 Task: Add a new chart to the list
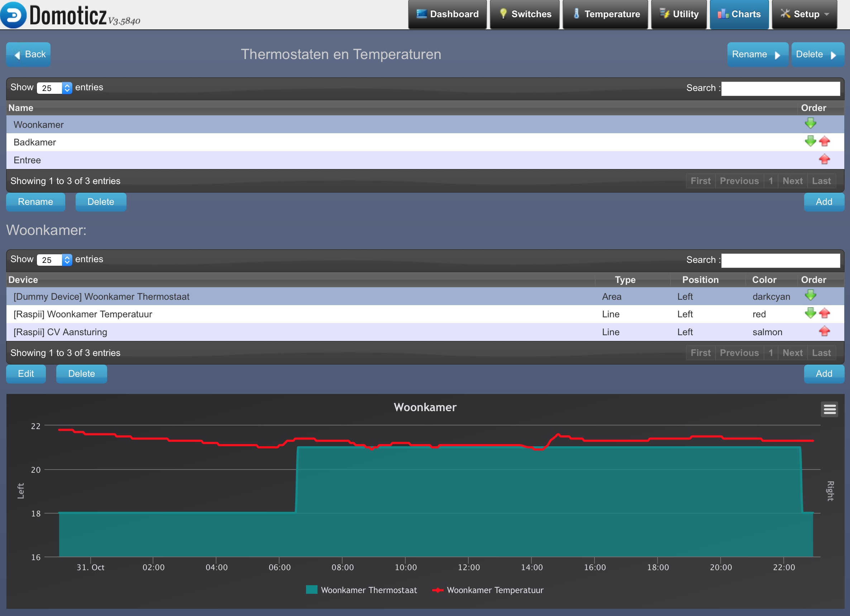(824, 202)
